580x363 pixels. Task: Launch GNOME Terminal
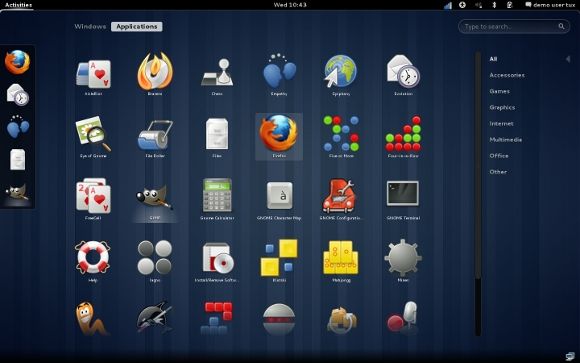pyautogui.click(x=403, y=199)
